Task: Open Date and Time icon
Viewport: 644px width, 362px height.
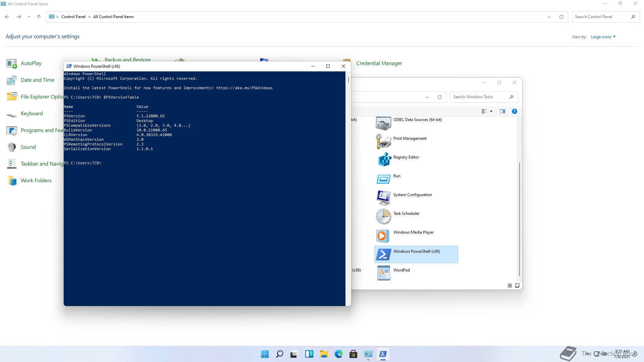Action: coord(12,80)
